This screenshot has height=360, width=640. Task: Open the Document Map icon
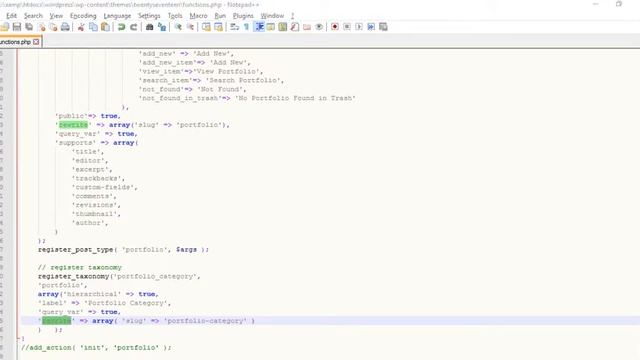(x=282, y=27)
